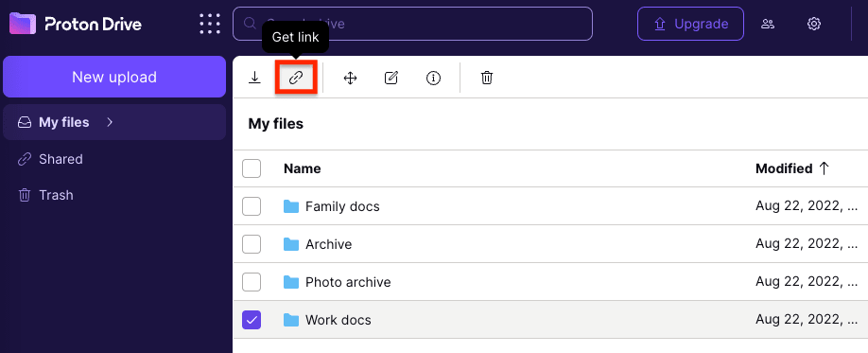The width and height of the screenshot is (868, 353).
Task: Click the Rename pencil icon
Action: [391, 79]
